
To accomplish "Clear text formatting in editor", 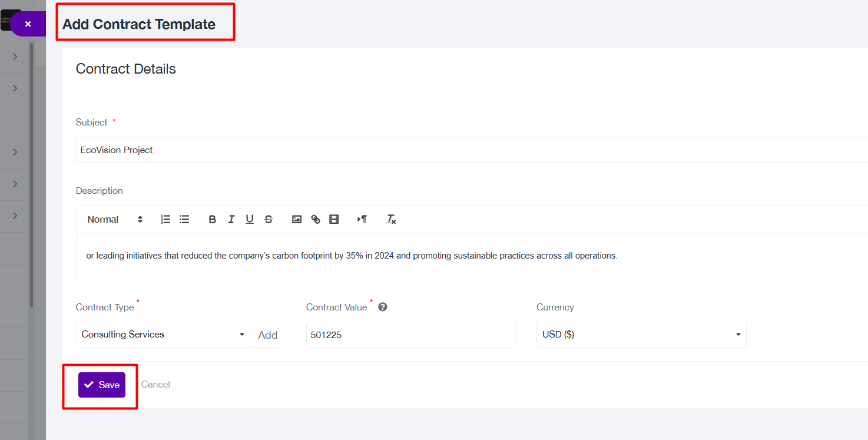I will [x=391, y=219].
